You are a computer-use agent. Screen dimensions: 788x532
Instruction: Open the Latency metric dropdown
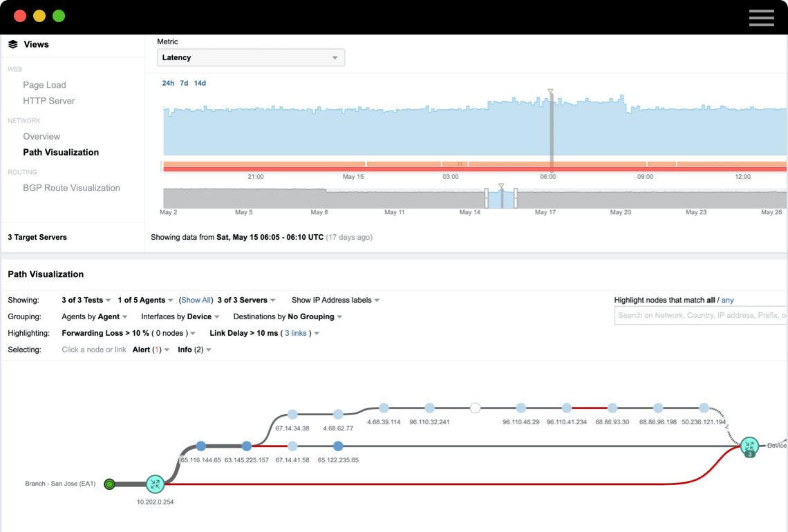coord(251,58)
